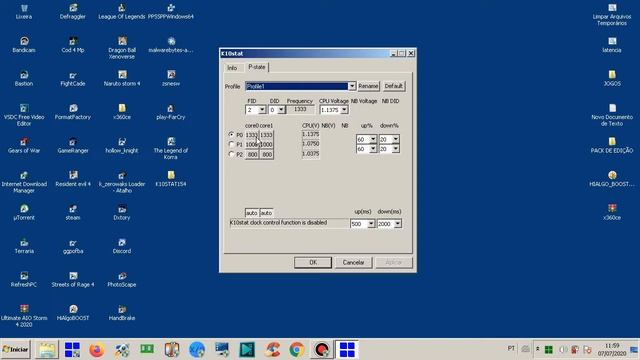640x360 pixels.
Task: Select the League Of Legends desktop icon
Action: click(x=122, y=11)
